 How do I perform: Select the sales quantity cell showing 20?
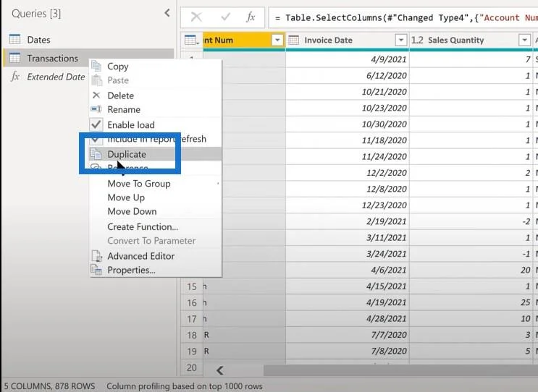[471, 270]
